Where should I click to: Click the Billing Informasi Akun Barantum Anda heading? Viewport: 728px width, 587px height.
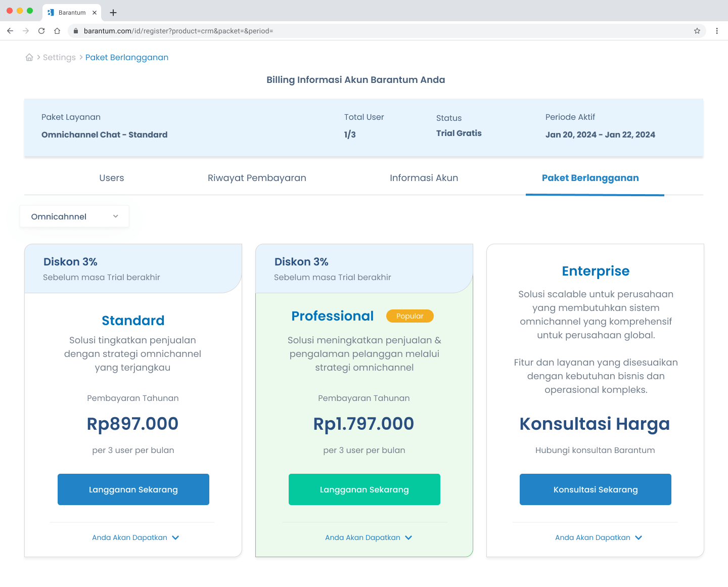(356, 80)
